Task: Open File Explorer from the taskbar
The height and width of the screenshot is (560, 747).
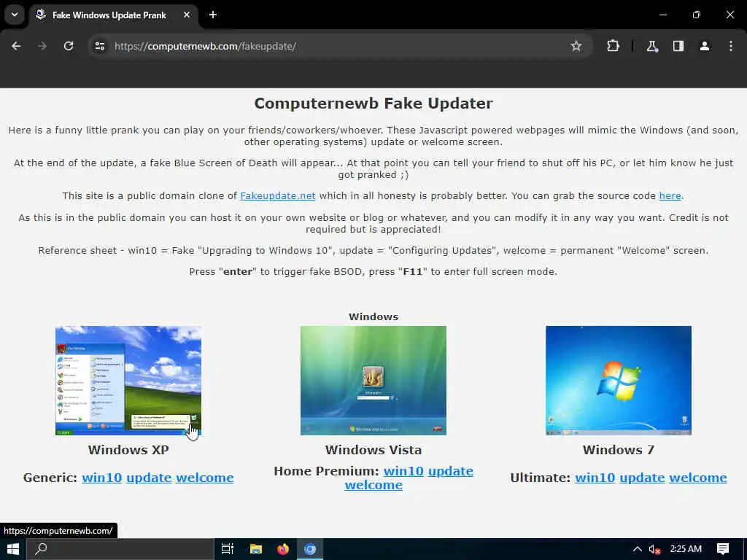Action: [x=256, y=549]
